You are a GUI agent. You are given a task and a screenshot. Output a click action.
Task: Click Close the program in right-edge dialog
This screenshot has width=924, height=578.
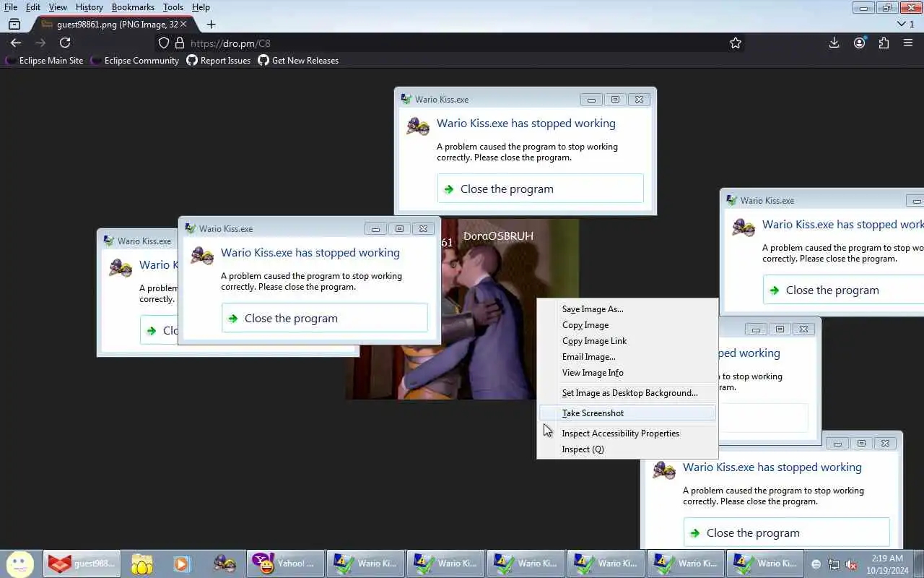coord(843,290)
